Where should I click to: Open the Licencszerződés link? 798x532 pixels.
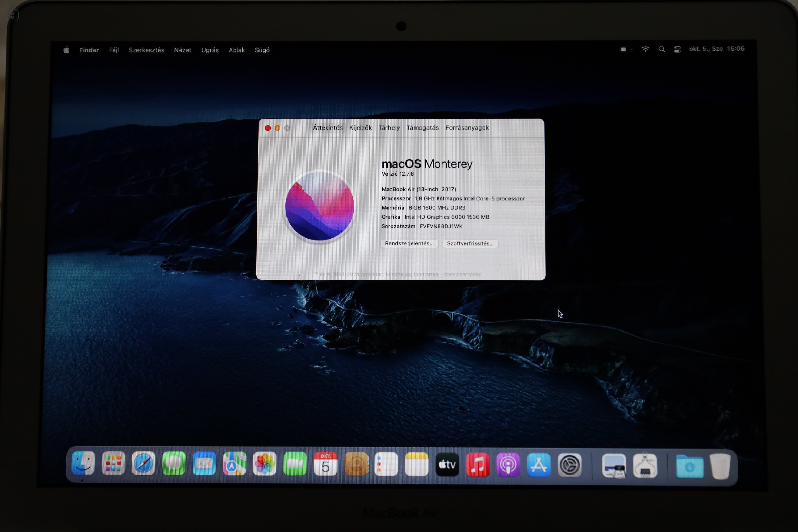[x=461, y=274]
